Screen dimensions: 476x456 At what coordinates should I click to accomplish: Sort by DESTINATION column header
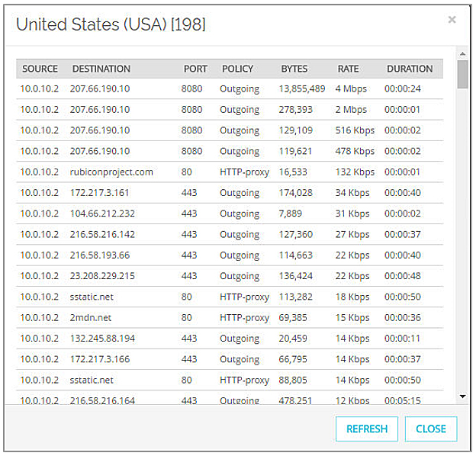(101, 69)
